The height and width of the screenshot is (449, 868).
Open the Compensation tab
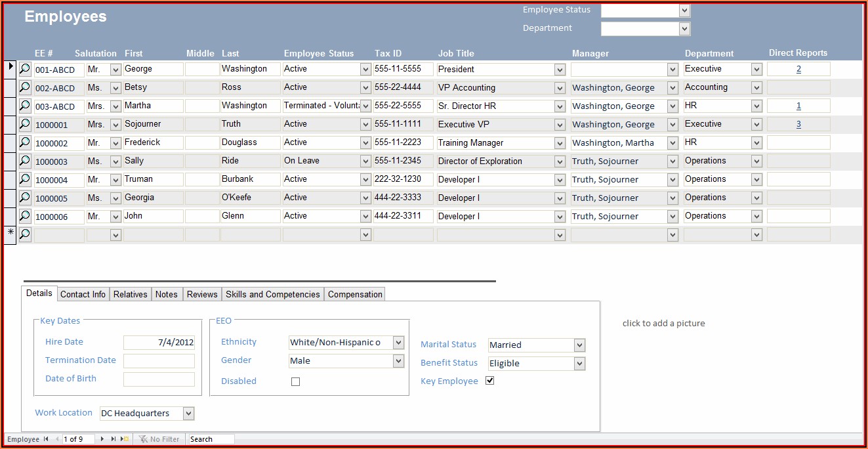(355, 294)
